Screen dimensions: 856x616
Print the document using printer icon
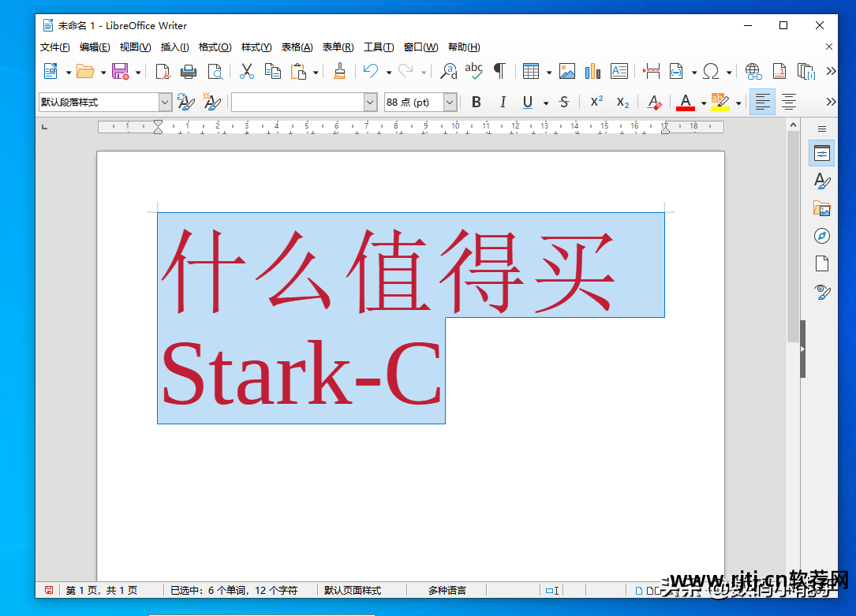[x=189, y=72]
